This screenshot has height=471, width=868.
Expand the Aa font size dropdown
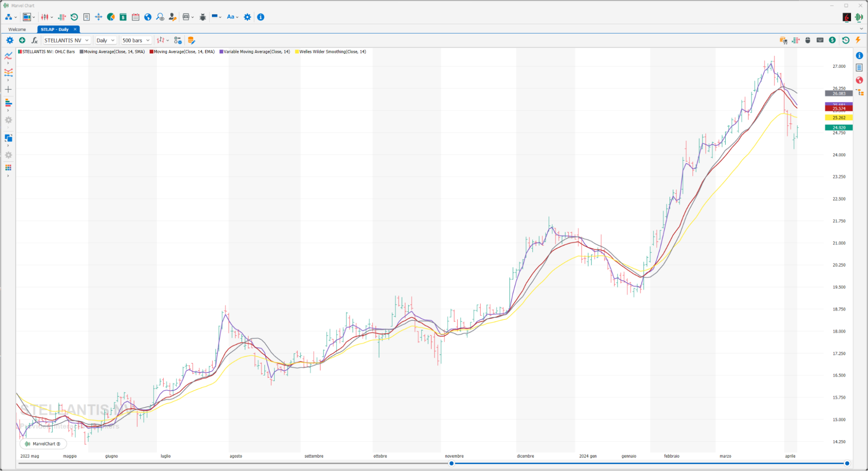coord(237,17)
